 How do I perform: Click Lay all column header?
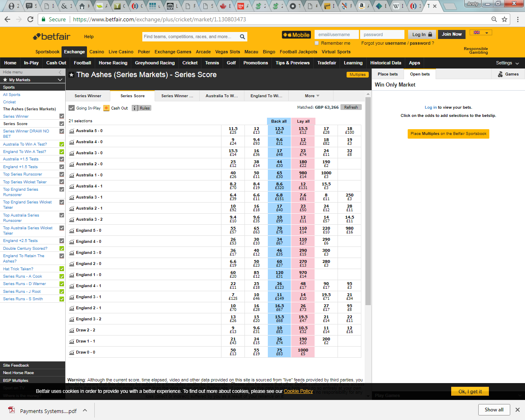point(303,121)
